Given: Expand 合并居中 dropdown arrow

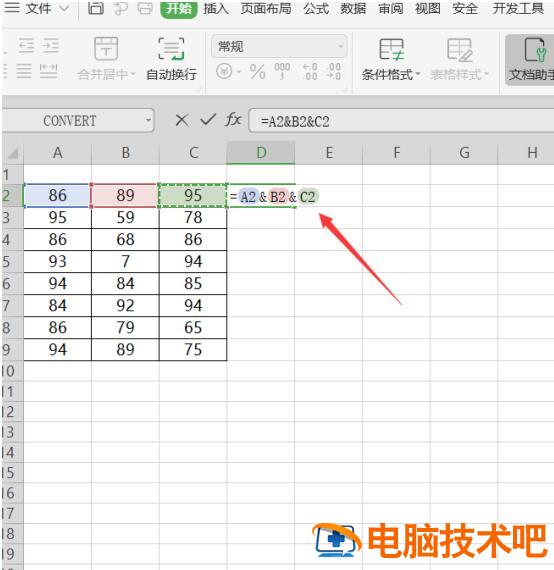Looking at the screenshot, I should point(133,74).
